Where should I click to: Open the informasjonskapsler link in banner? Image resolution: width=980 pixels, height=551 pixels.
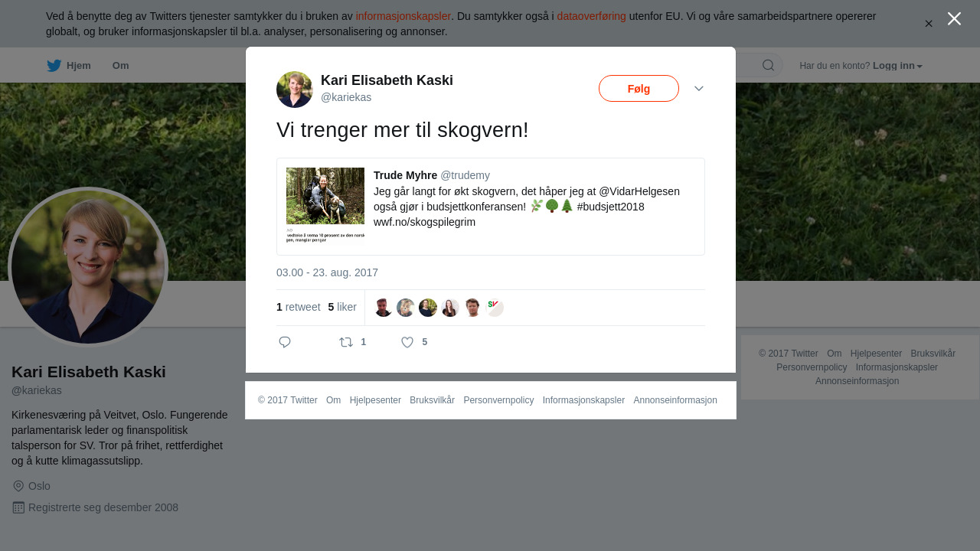point(403,16)
